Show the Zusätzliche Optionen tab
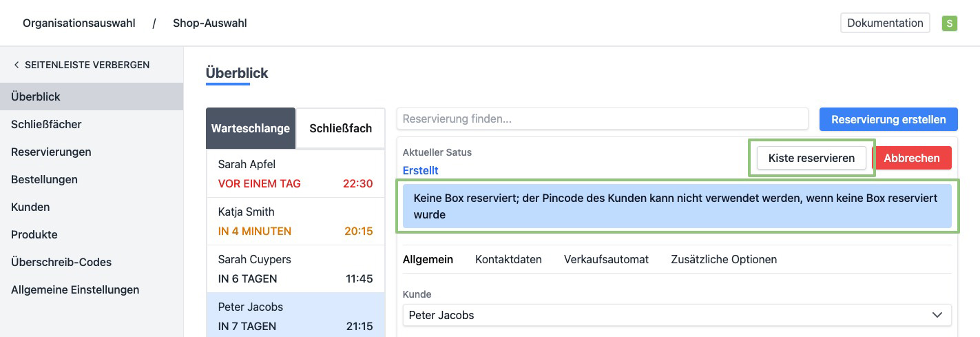 pos(724,259)
